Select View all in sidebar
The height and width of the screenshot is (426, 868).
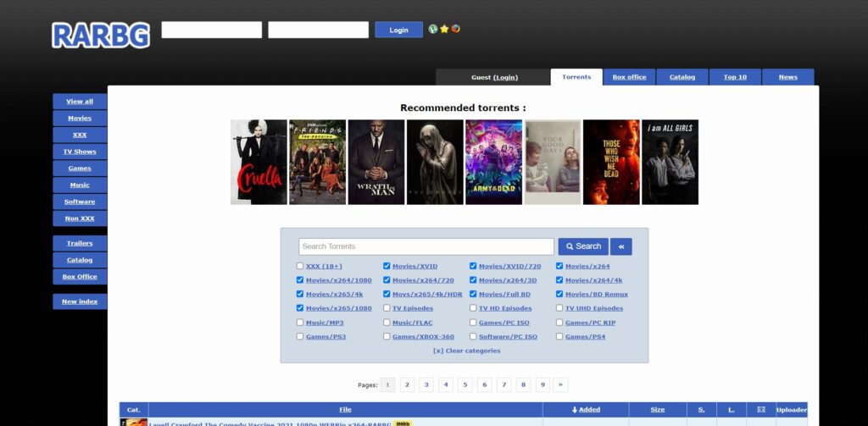pyautogui.click(x=80, y=102)
